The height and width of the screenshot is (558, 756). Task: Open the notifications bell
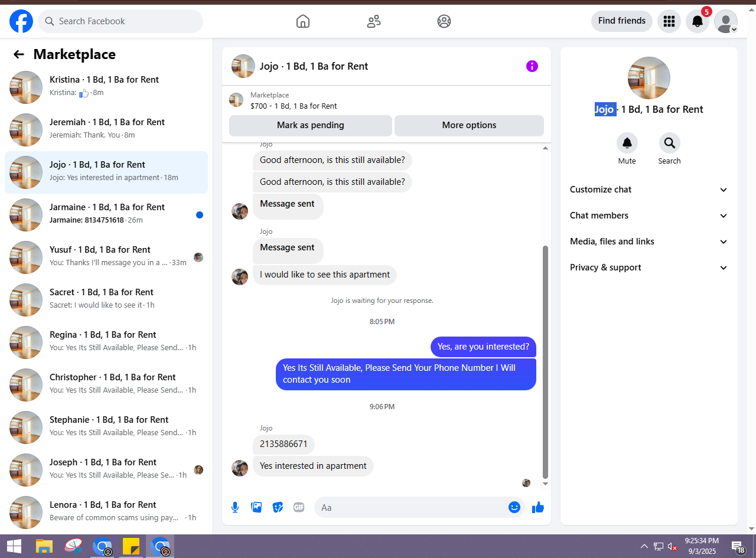(698, 21)
